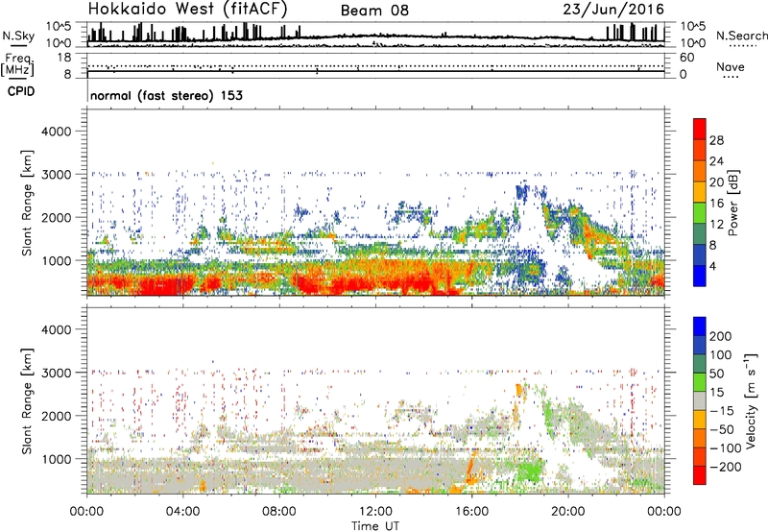Viewport: 768px width, 532px height.
Task: Click the blue segment of the Power colorbar
Action: point(700,276)
